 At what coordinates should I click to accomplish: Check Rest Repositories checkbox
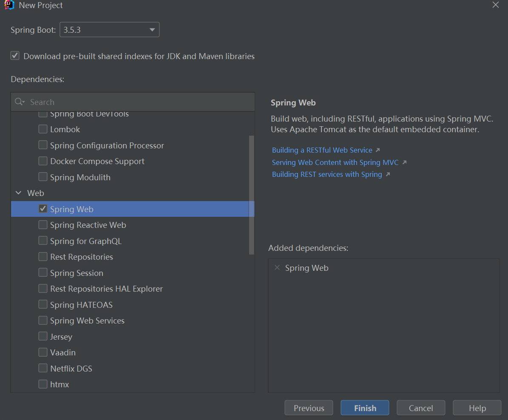43,257
